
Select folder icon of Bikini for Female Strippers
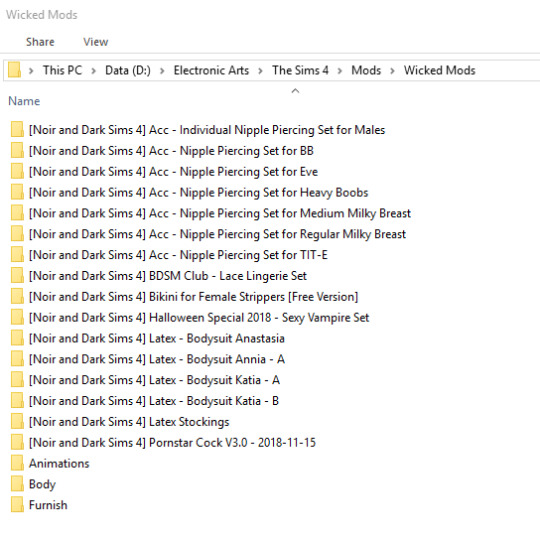click(x=17, y=296)
